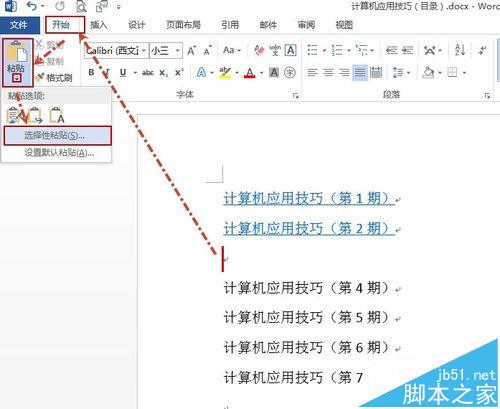Open the Change Case Aa dropdown
500x409 pixels.
(232, 50)
